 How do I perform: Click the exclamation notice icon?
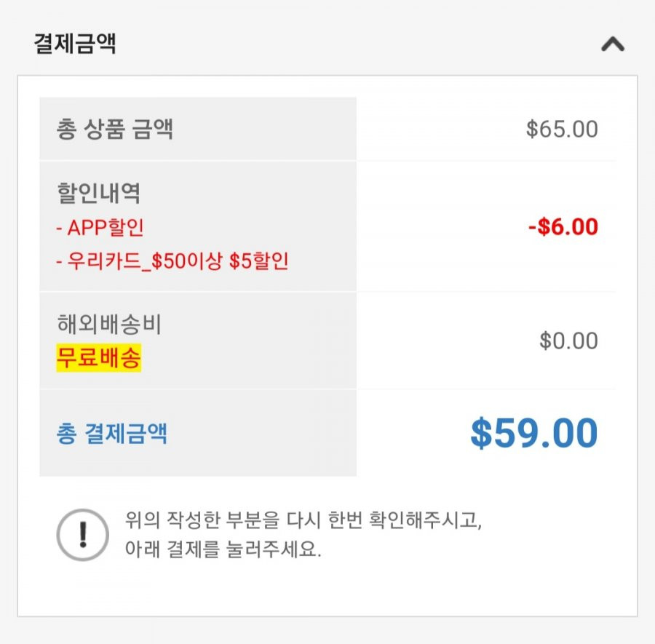pos(83,535)
